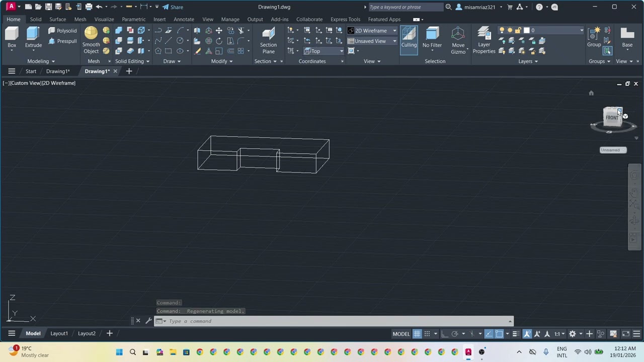
Task: Select the Move tool in Modify panel
Action: click(219, 31)
